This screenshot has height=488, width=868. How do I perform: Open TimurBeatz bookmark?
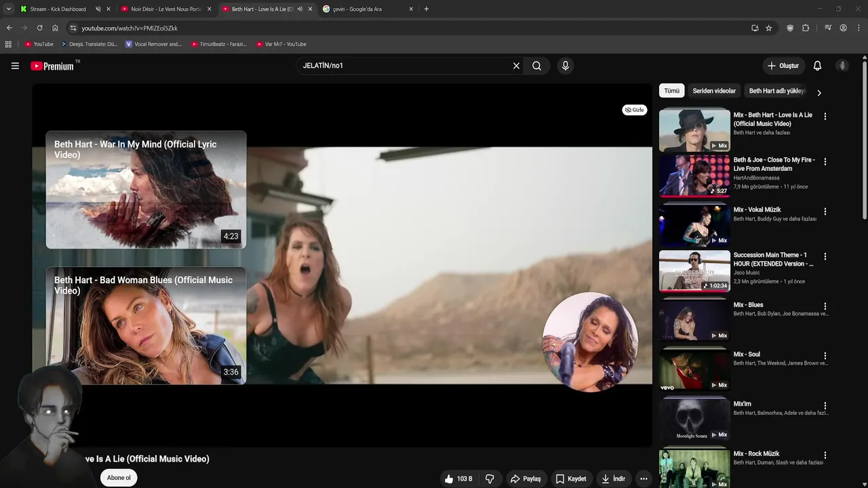pos(218,44)
